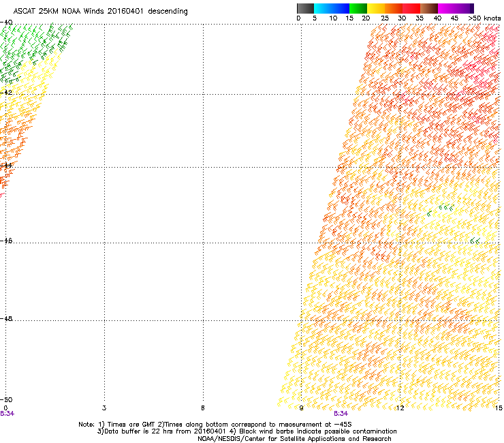Click the "6" longitude axis label
The height and width of the screenshot is (443, 504).
pos(203,408)
